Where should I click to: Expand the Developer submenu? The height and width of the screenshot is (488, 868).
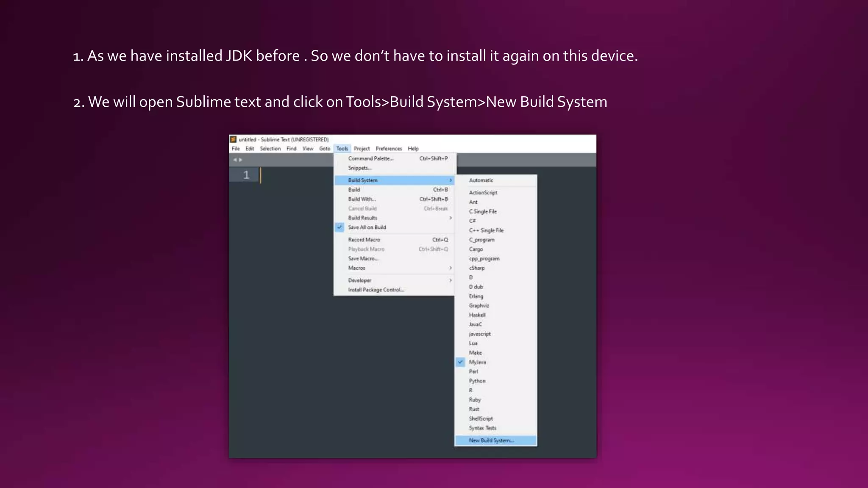(x=395, y=280)
